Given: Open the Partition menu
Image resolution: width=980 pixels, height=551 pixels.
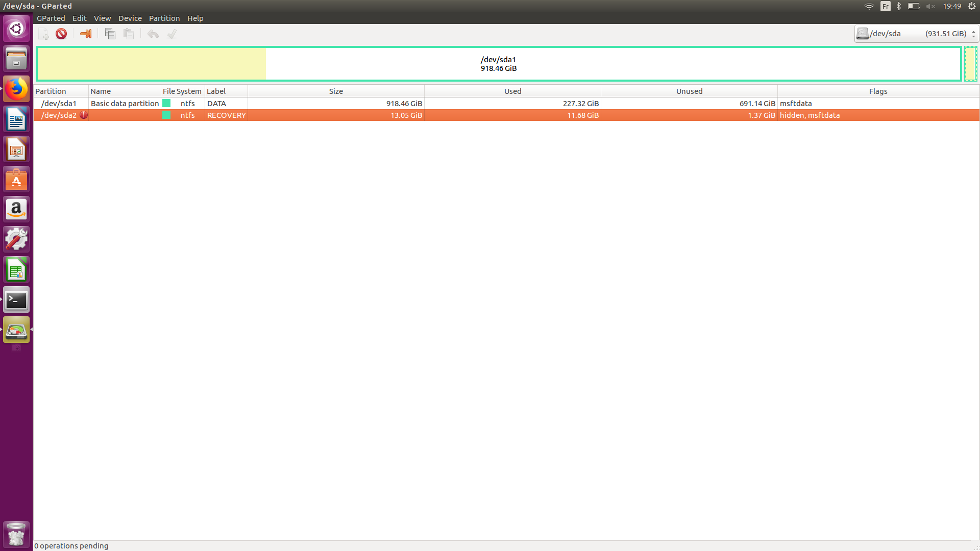Looking at the screenshot, I should (x=164, y=18).
